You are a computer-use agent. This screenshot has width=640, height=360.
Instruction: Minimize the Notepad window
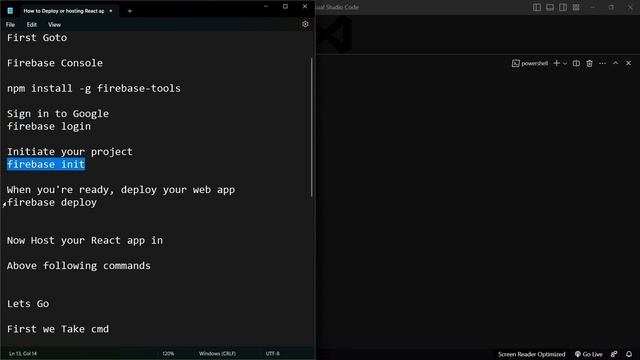(266, 7)
